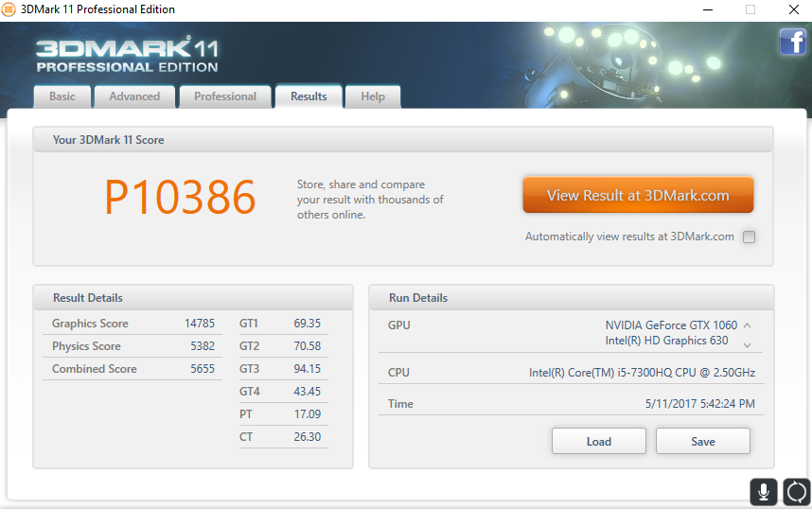The width and height of the screenshot is (812, 509).
Task: Click the GT1 value 69.35
Action: tap(307, 324)
